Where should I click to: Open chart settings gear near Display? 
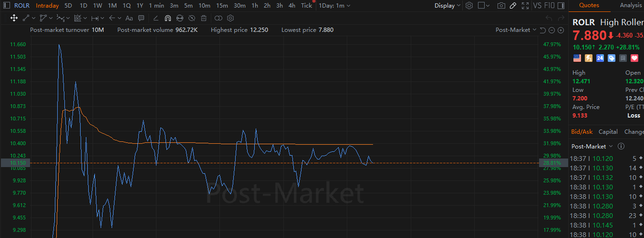(469, 6)
